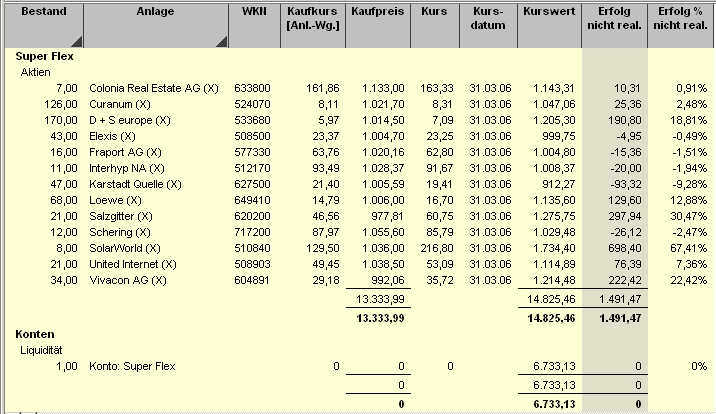Select the Elexis (X) entry

tap(112, 136)
